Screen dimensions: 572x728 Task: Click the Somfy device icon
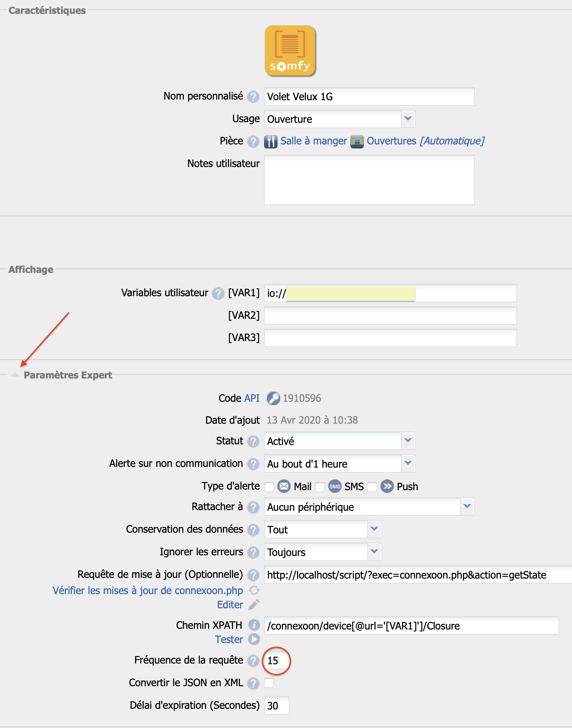pyautogui.click(x=290, y=51)
